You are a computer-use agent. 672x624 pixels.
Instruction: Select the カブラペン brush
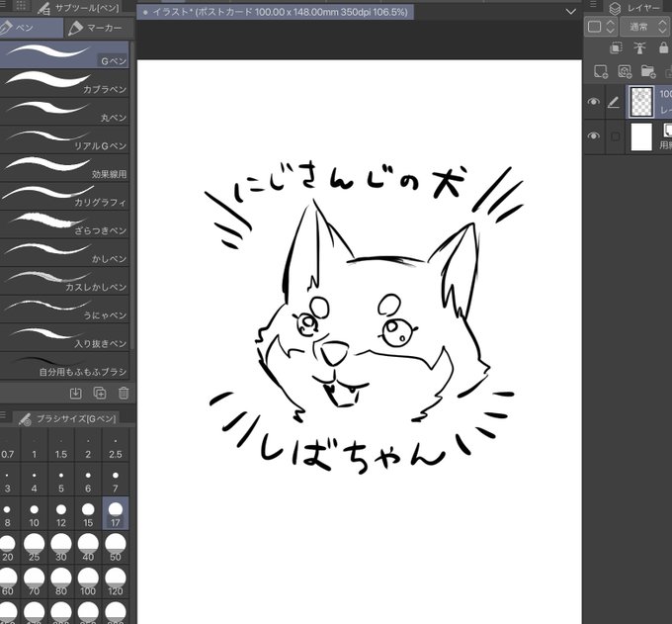pyautogui.click(x=64, y=83)
